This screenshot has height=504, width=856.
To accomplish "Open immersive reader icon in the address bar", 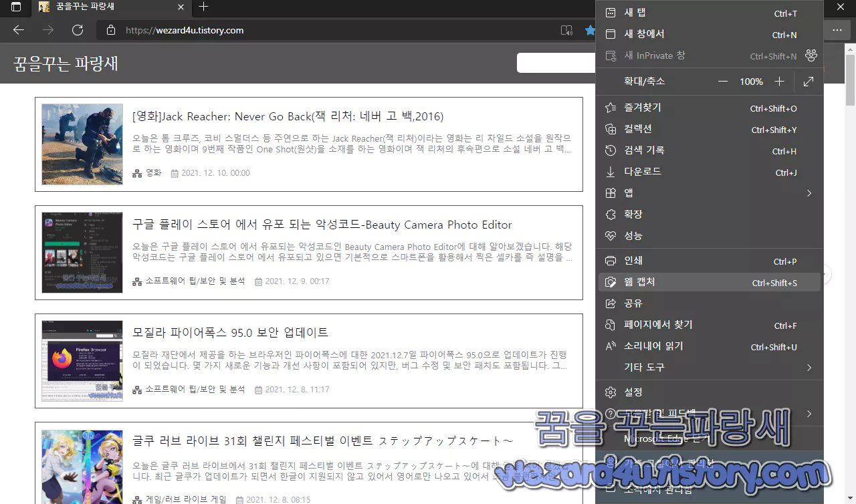I will coord(566,29).
